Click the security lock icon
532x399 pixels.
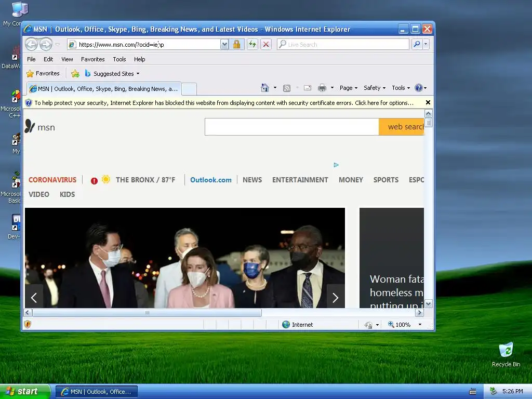pyautogui.click(x=236, y=45)
